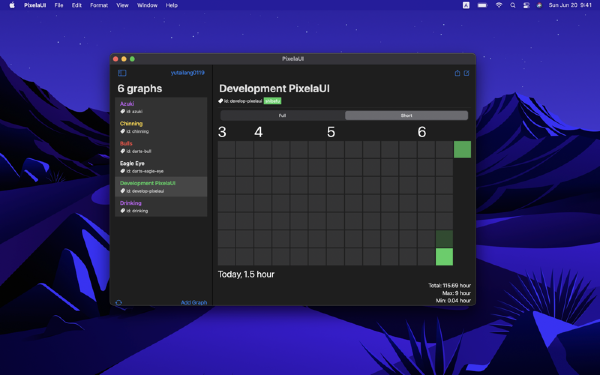Click the '6 graphs' heading

pos(140,89)
